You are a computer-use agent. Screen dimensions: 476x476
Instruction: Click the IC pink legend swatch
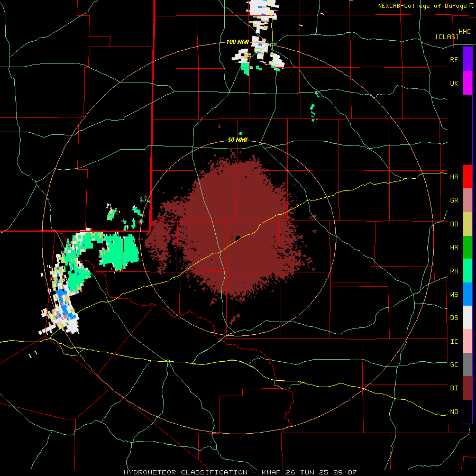tap(467, 341)
